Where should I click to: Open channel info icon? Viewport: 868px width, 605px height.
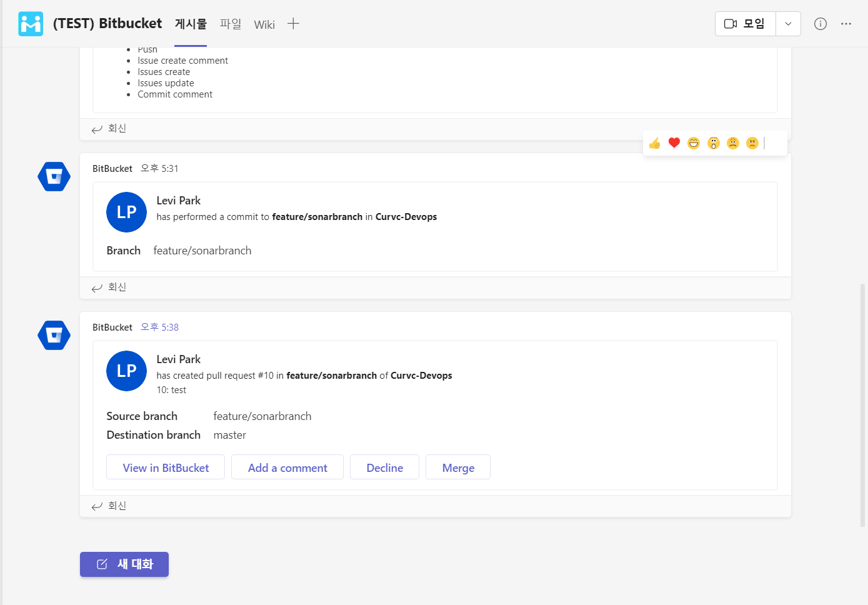coord(821,24)
